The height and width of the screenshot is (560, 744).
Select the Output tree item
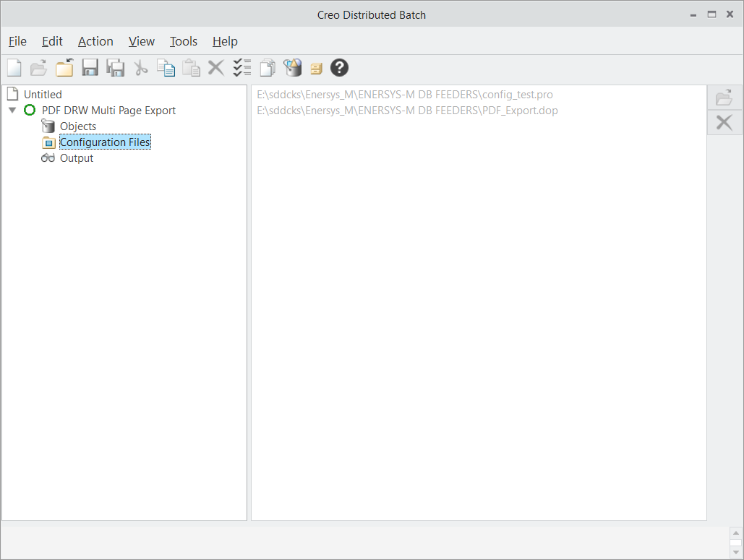[74, 158]
